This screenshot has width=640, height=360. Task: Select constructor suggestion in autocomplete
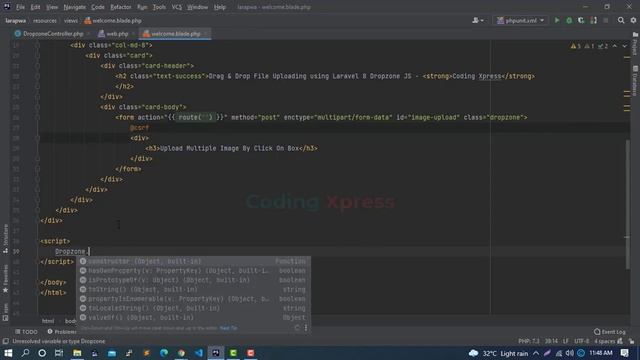coord(193,261)
